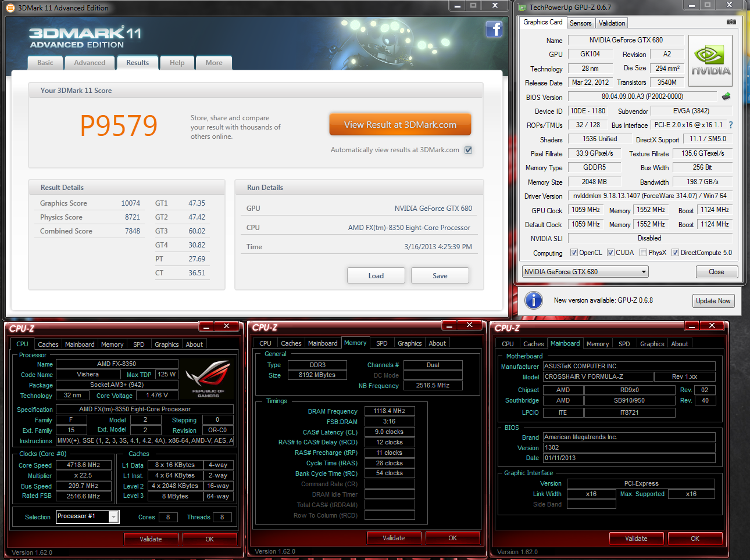The image size is (750, 560).
Task: Open Memory tab in right CPU-Z window
Action: [597, 344]
